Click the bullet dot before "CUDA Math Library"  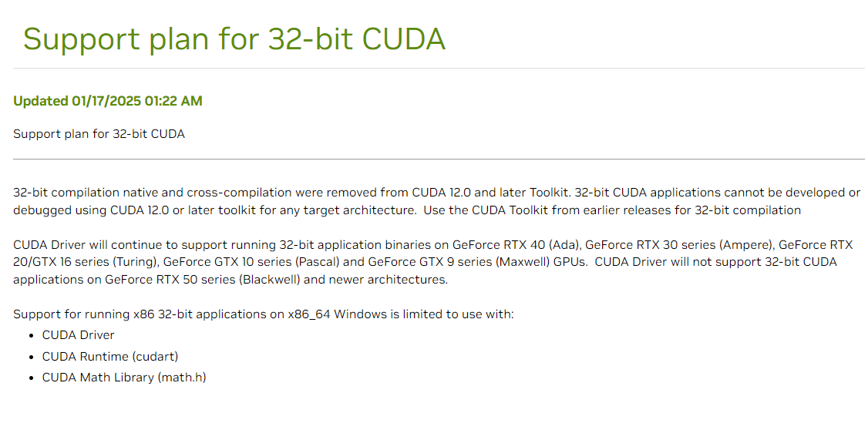pyautogui.click(x=32, y=378)
